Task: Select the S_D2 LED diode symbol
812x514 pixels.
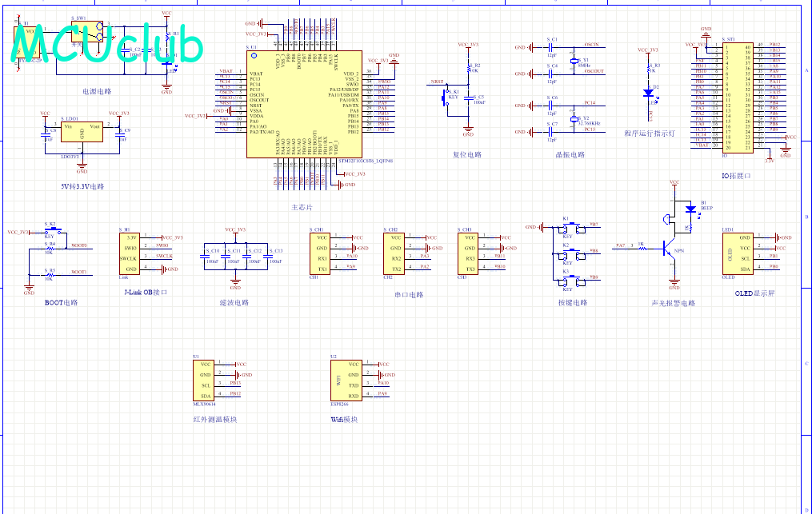Action: (648, 93)
